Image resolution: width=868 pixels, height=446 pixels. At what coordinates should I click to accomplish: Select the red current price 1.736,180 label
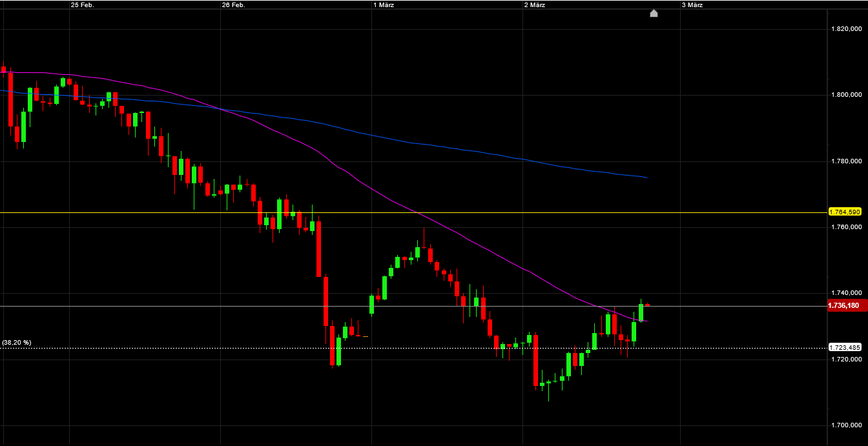tap(847, 306)
